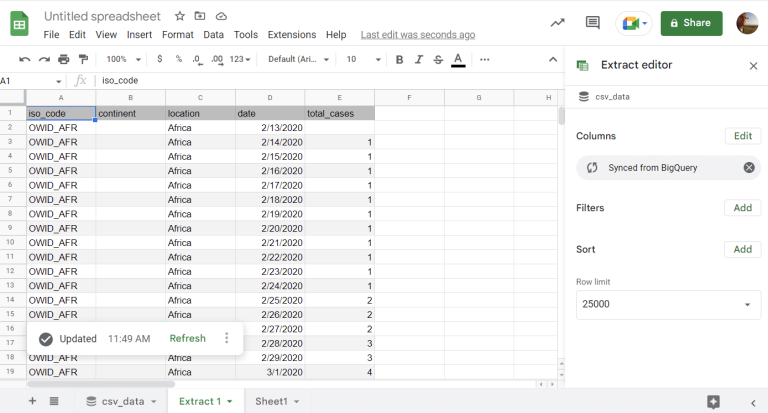Decrease decimal places
The width and height of the screenshot is (768, 413).
click(x=197, y=60)
